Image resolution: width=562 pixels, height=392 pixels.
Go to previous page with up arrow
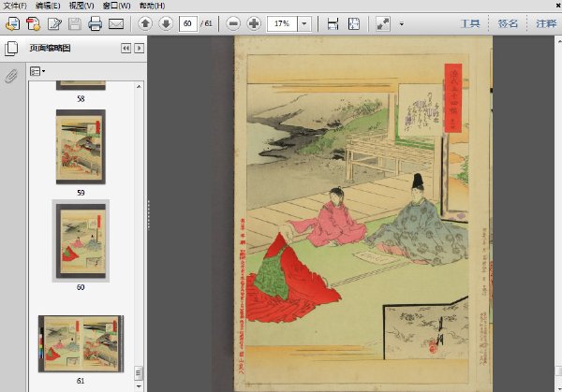(145, 23)
